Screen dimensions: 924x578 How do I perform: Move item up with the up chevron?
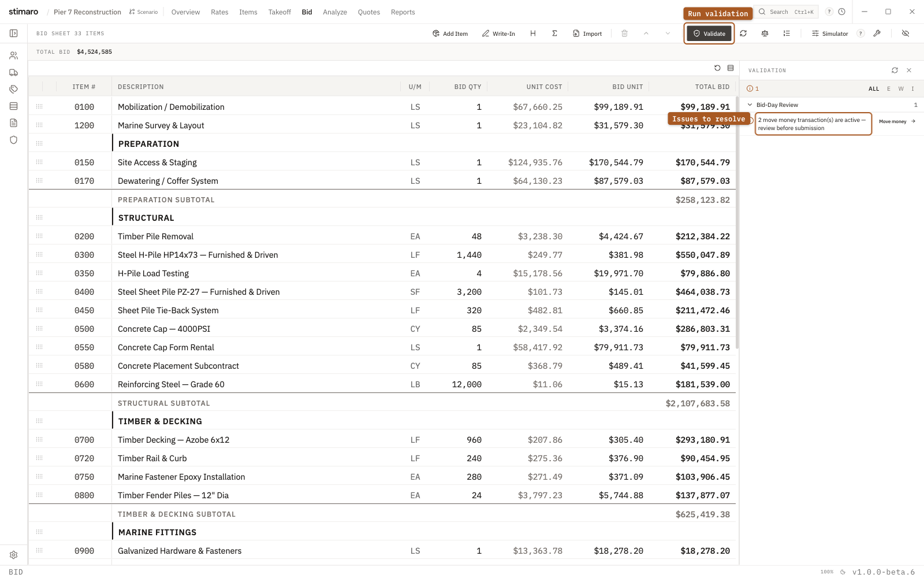(646, 34)
